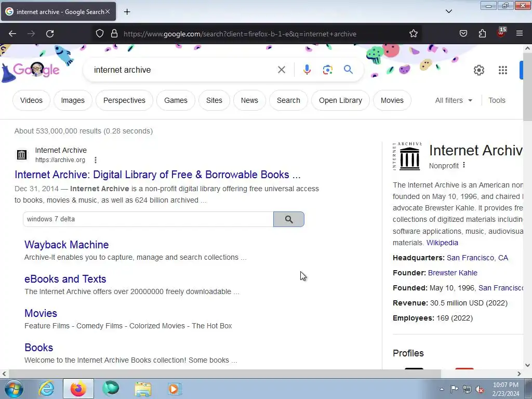Filter results by Perspectives
Image resolution: width=532 pixels, height=399 pixels.
click(124, 100)
